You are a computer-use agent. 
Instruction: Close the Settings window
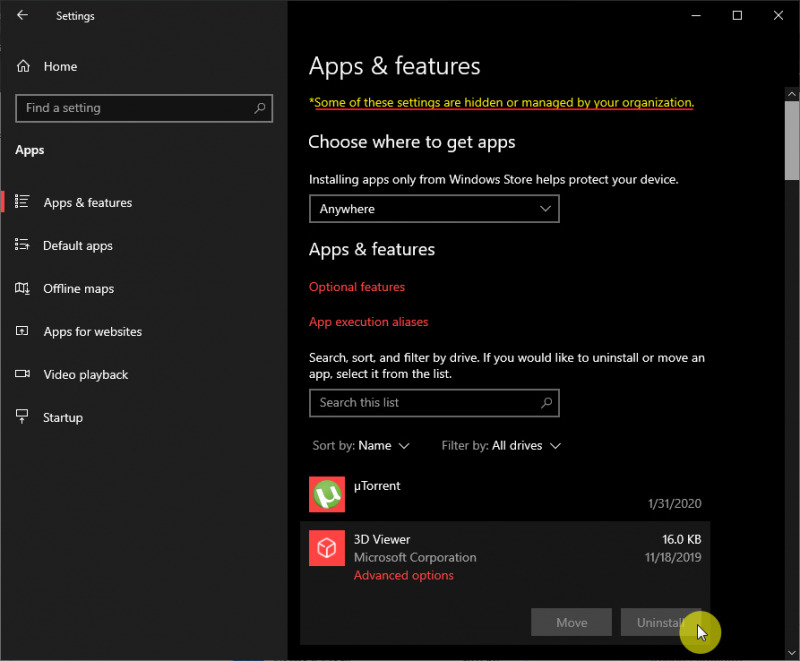(x=778, y=15)
